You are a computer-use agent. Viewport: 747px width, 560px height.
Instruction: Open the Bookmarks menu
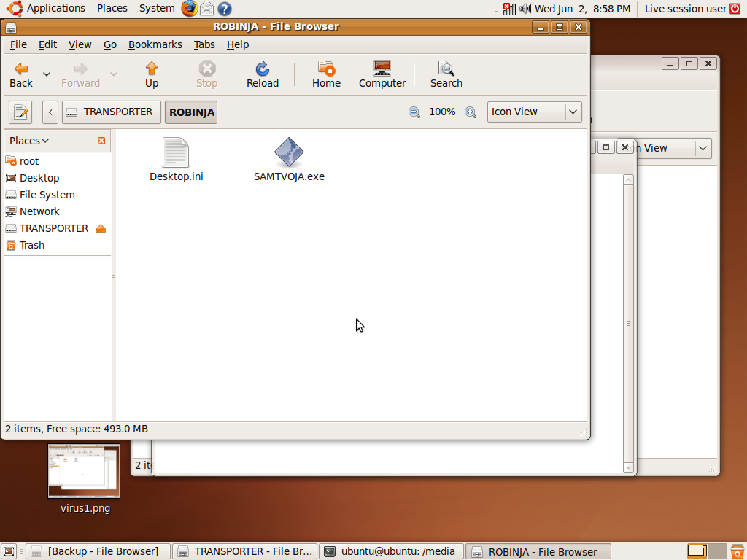coord(155,44)
